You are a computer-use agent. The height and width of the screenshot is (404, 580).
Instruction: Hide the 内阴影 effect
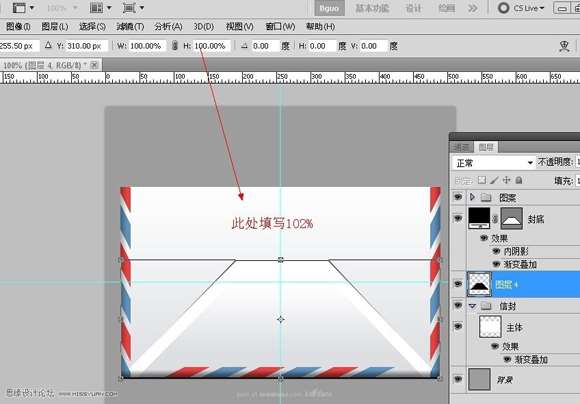[496, 251]
